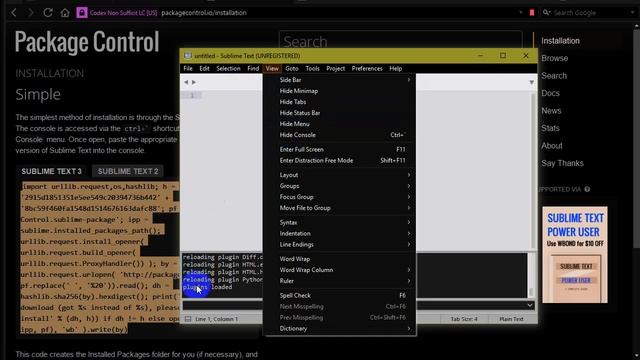Minimize the Sublime Text window
The height and width of the screenshot is (360, 640).
[480, 55]
